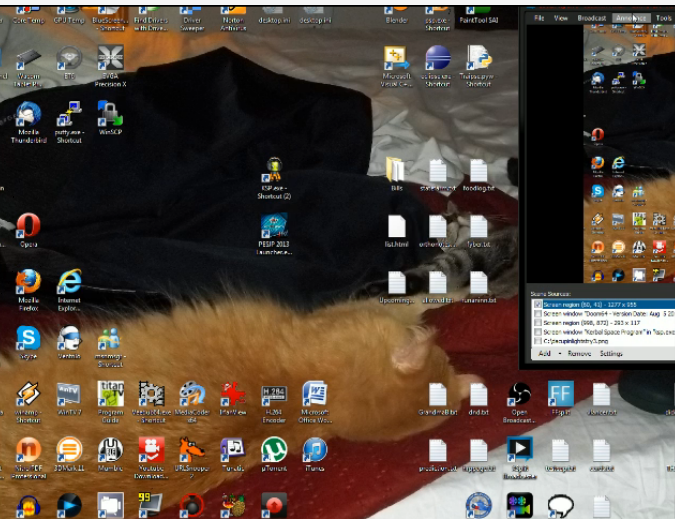Open eclipse.exe shortcut icon
The image size is (675, 519).
[437, 66]
